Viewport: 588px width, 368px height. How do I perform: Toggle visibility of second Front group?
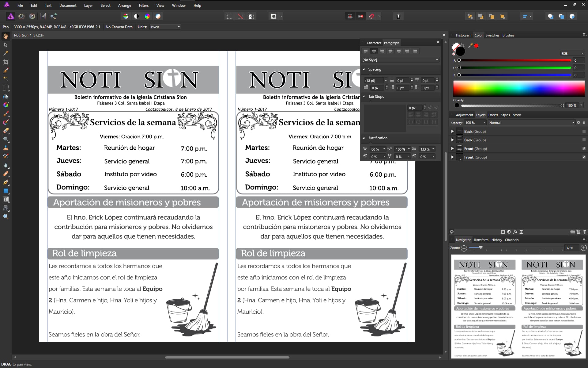tap(584, 157)
